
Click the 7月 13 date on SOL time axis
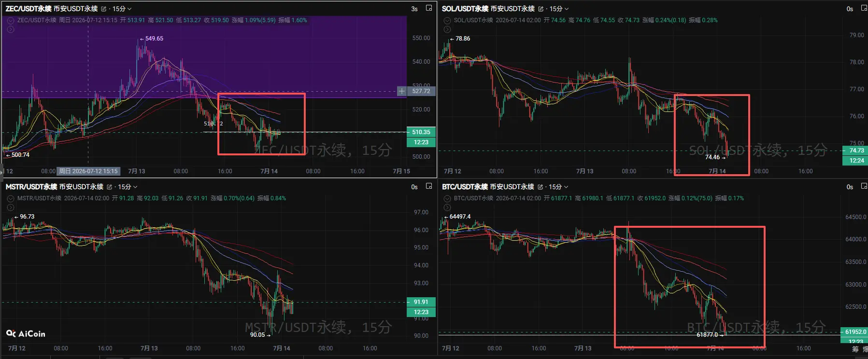(x=584, y=171)
